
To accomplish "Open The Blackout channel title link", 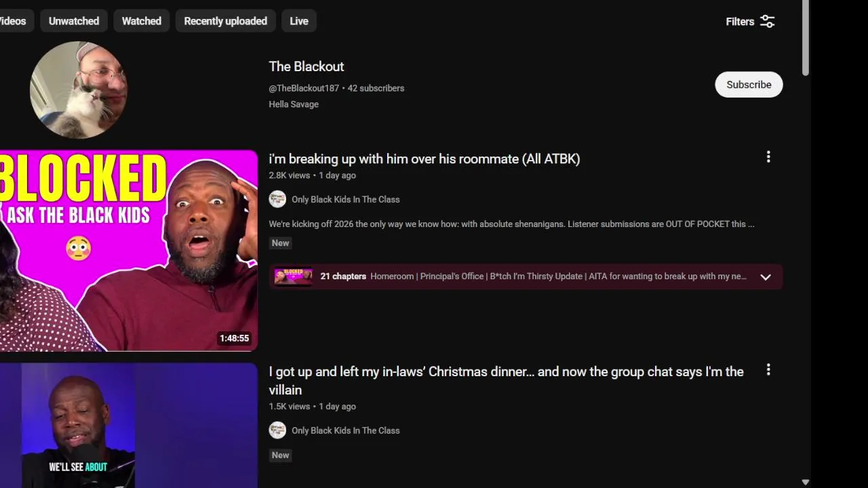I will click(307, 66).
